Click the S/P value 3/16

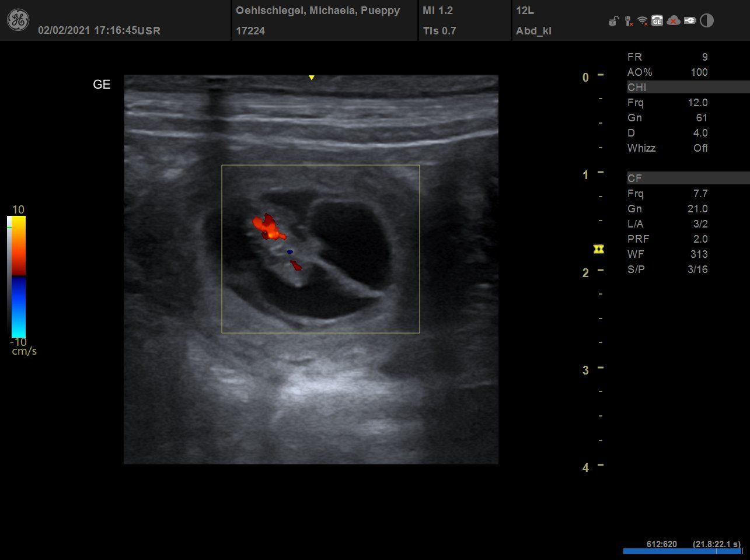698,269
